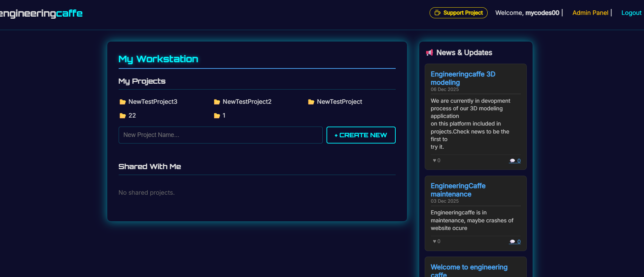Click the NewTestProject folder icon
This screenshot has height=277, width=644.
pos(311,102)
